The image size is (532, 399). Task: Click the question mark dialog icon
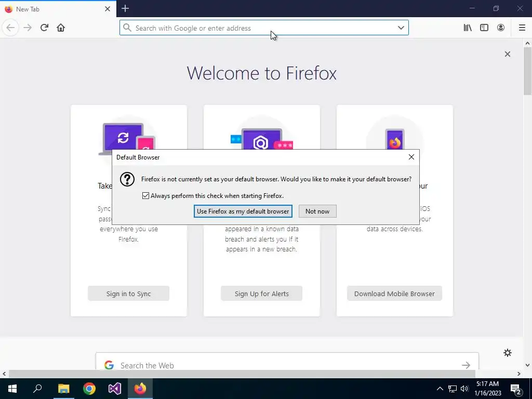coord(127,179)
